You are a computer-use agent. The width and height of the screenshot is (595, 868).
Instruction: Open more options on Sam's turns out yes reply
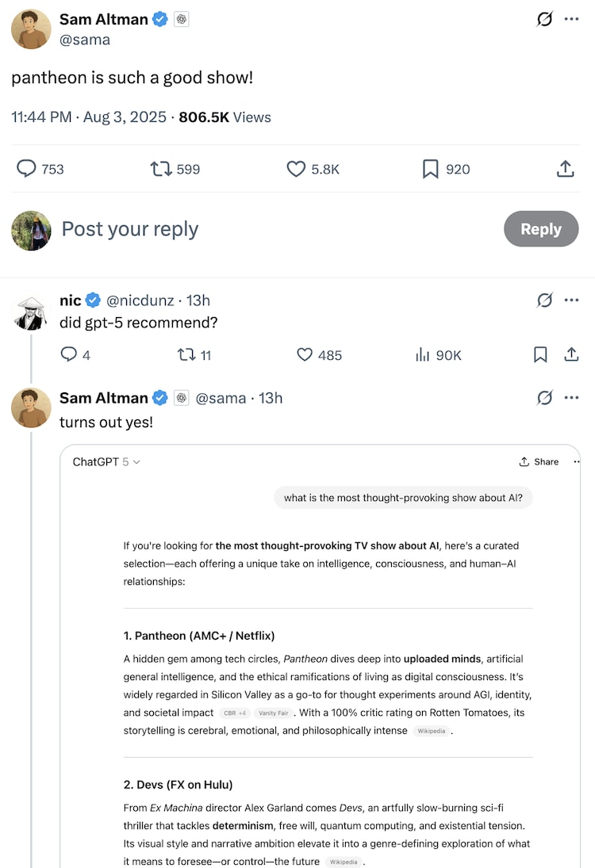(x=571, y=397)
